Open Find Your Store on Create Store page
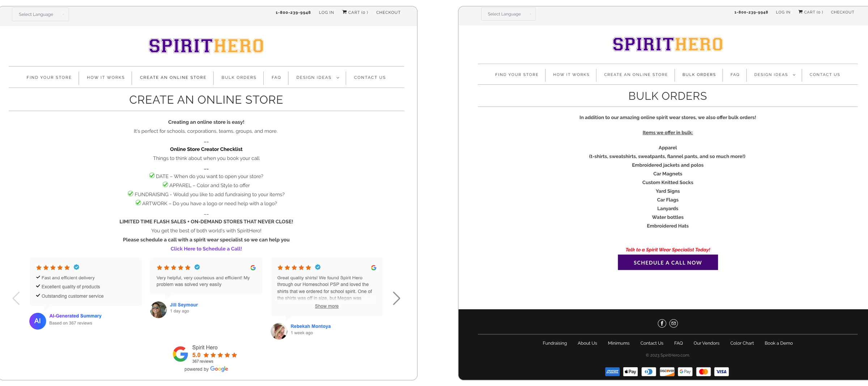The image size is (868, 386). coord(49,77)
